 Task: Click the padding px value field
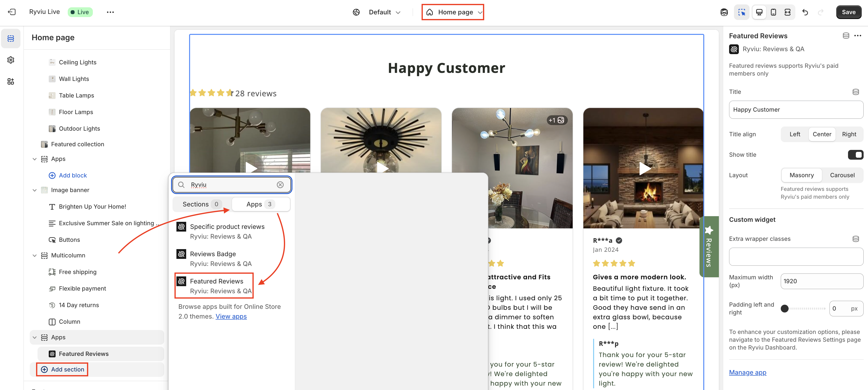[846, 308]
